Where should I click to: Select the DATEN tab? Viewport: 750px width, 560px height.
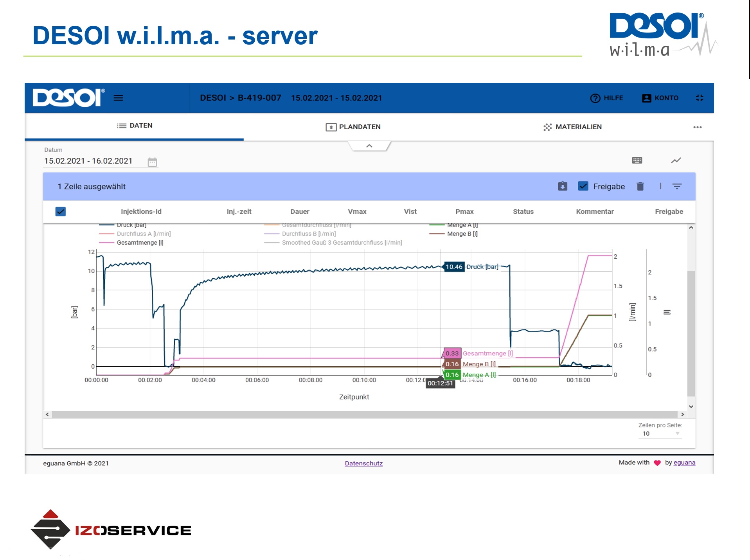pyautogui.click(x=134, y=126)
